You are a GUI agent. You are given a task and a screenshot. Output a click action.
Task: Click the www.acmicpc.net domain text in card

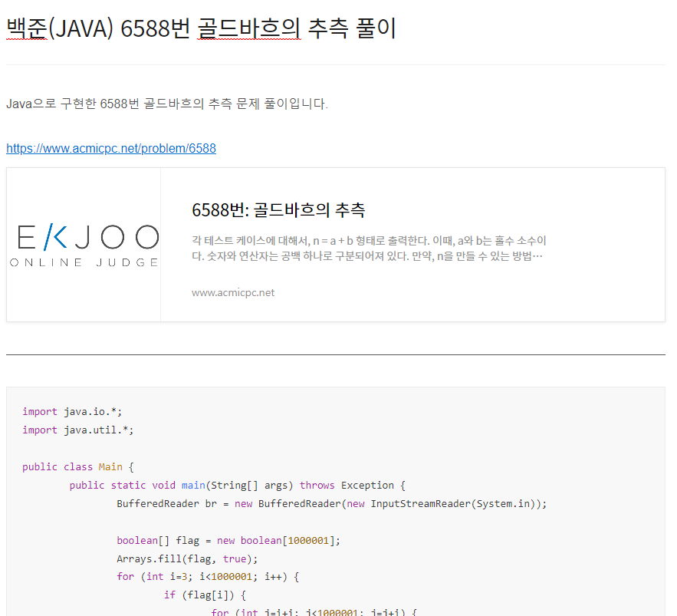233,292
